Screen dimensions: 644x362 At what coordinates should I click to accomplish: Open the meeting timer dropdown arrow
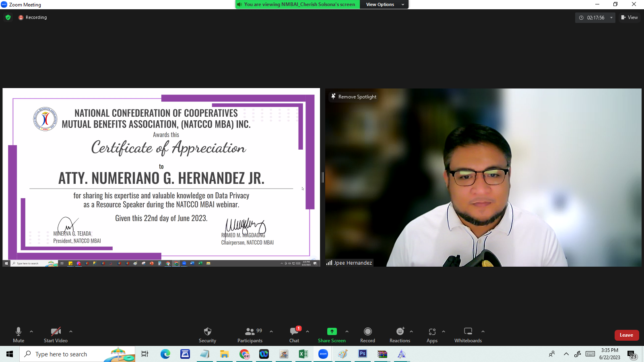click(611, 18)
